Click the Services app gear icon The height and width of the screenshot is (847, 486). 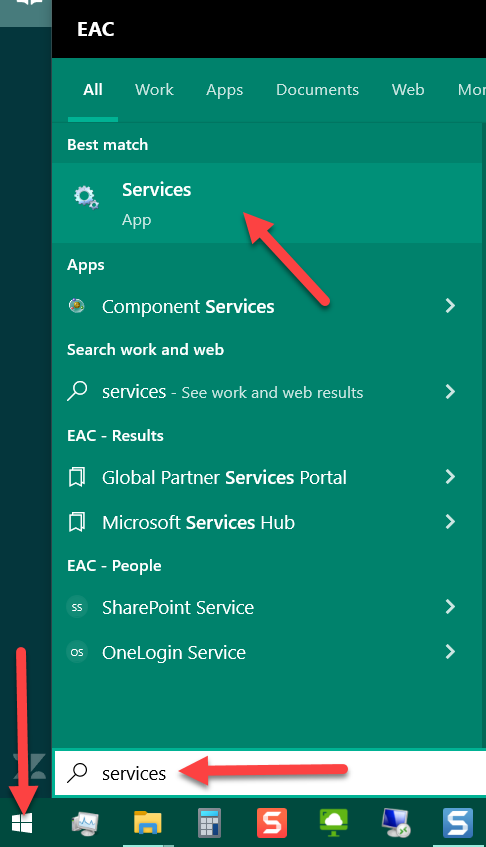[x=86, y=198]
